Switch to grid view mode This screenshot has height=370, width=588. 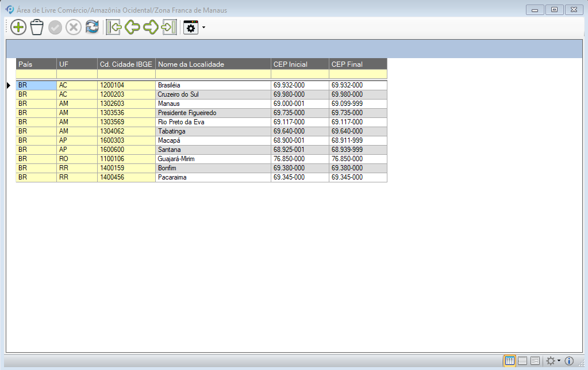coord(509,361)
